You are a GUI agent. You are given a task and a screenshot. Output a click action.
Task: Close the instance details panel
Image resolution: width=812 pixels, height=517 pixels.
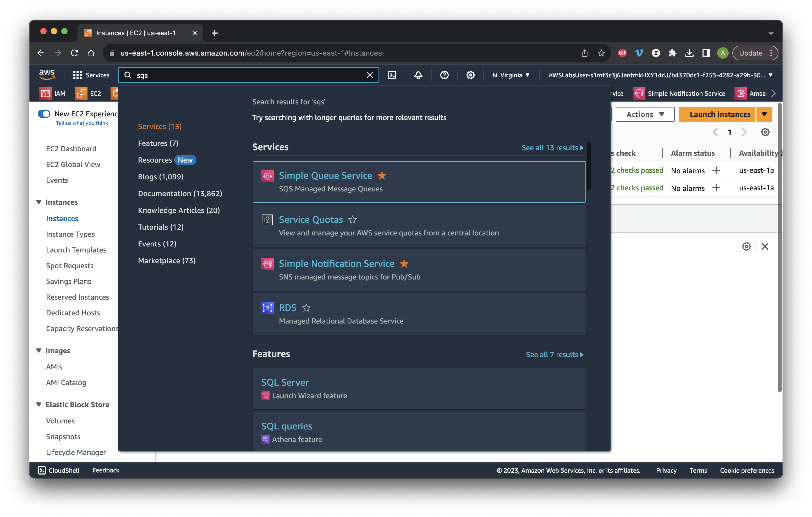tap(764, 246)
